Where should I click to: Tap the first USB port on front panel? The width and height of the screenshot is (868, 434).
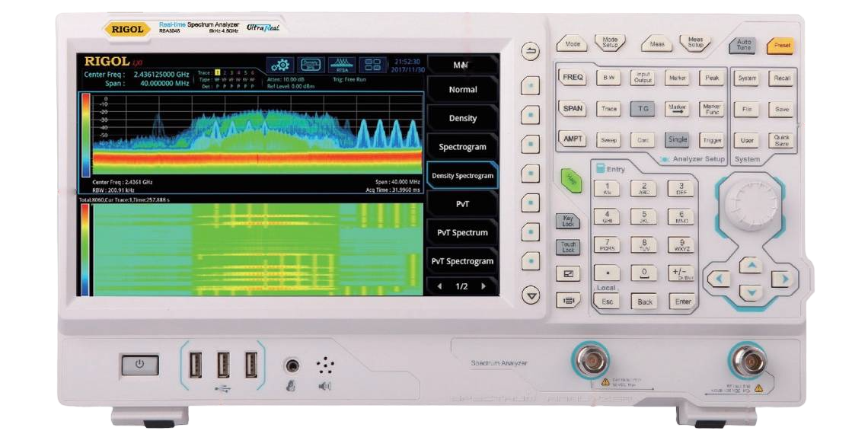tap(196, 365)
